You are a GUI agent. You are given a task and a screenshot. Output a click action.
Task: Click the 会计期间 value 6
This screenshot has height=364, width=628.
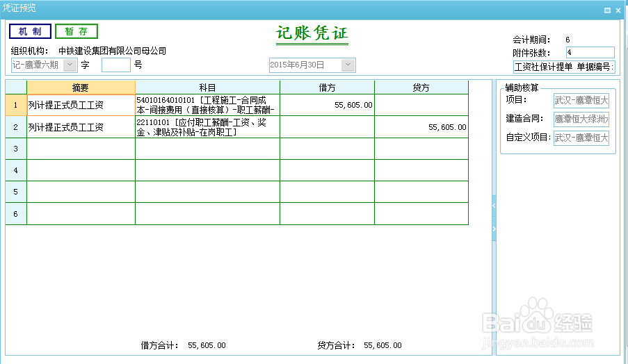click(567, 40)
